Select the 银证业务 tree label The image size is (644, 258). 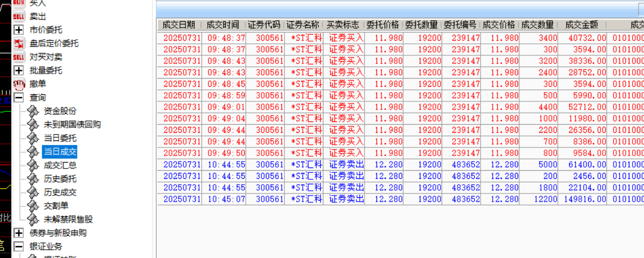(46, 247)
